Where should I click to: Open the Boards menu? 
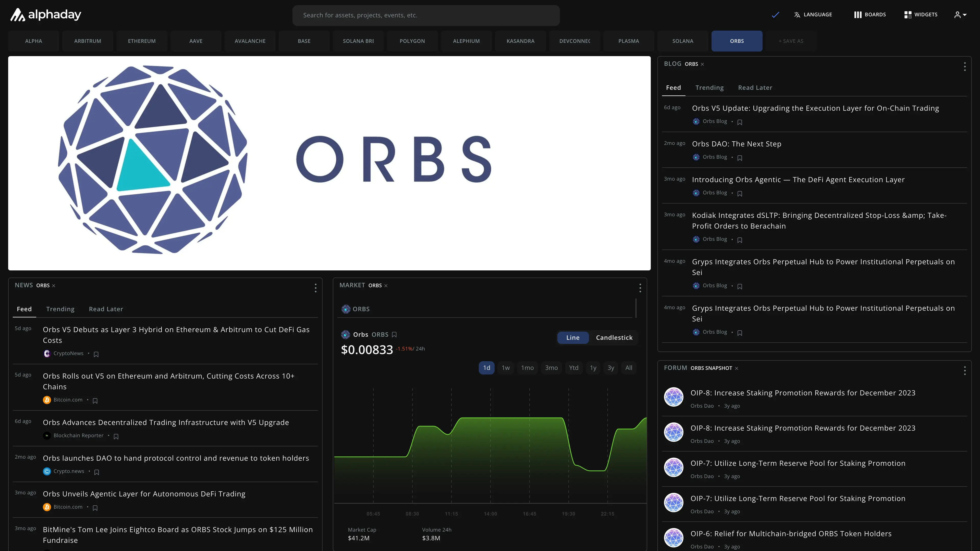coord(870,15)
